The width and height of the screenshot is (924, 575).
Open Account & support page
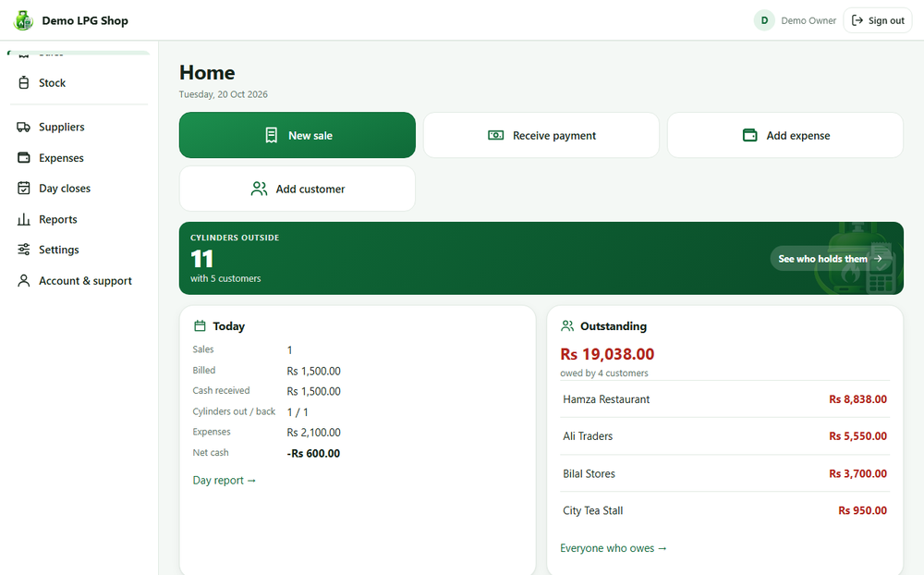pyautogui.click(x=79, y=281)
